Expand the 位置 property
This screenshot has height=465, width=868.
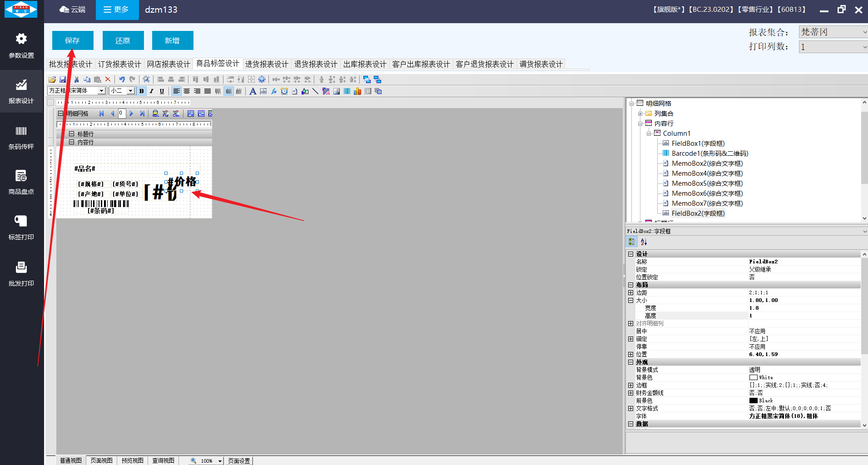pos(630,355)
